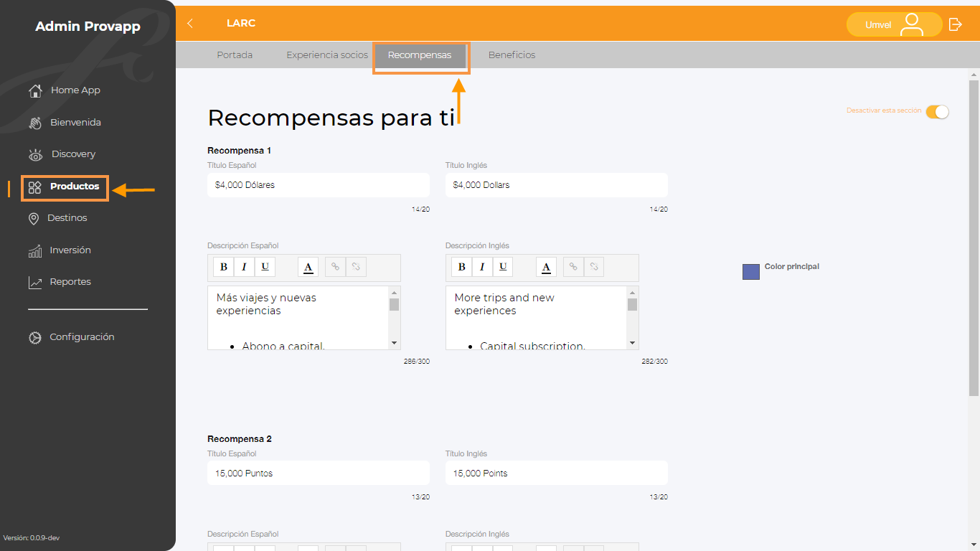Screen dimensions: 980x551
Task: Toggle Underline in Recompensa 1 Descripción Inglés editor
Action: pyautogui.click(x=503, y=267)
